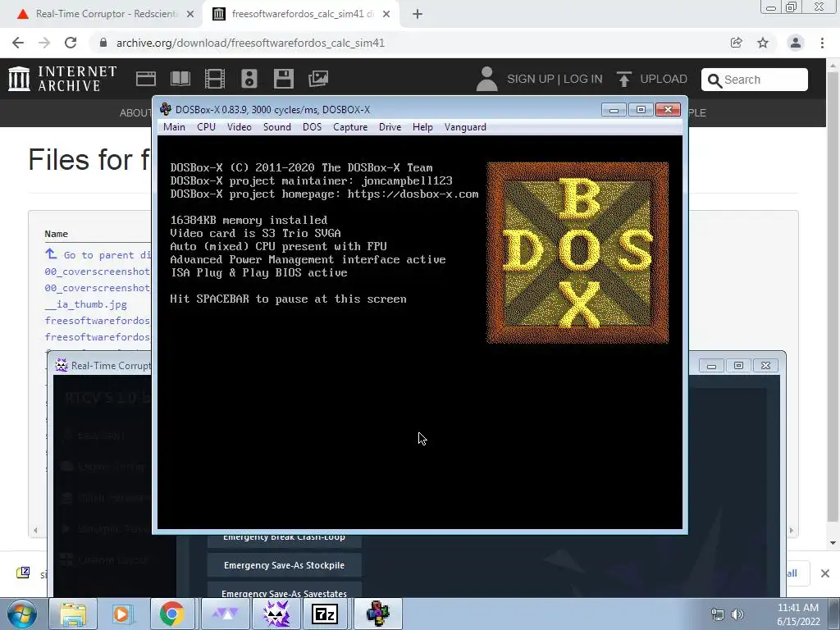Open the Sound menu in DOSBox-X

tap(277, 127)
